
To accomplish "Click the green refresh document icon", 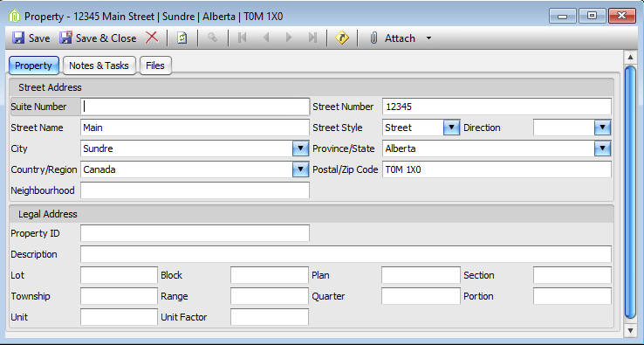I will [182, 38].
